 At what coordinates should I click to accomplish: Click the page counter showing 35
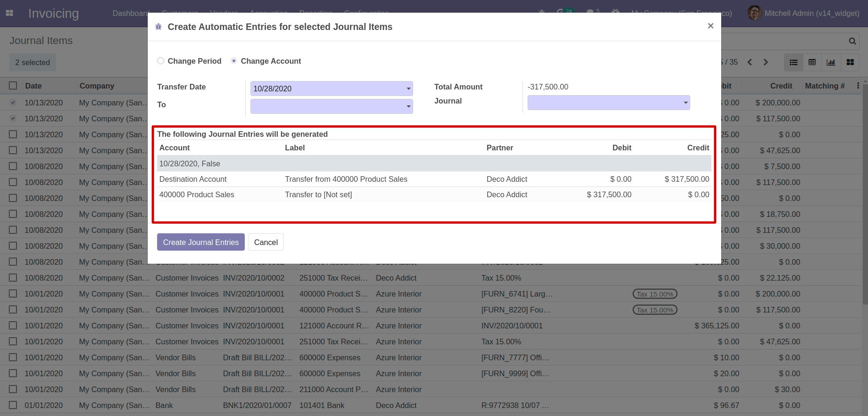(x=733, y=62)
